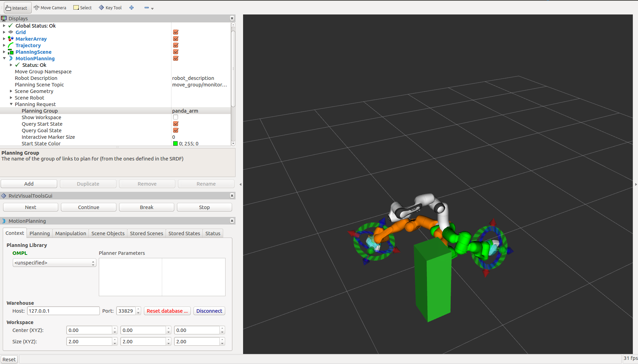Click the Reset database button
Screen dimensions: 638x364
click(167, 311)
